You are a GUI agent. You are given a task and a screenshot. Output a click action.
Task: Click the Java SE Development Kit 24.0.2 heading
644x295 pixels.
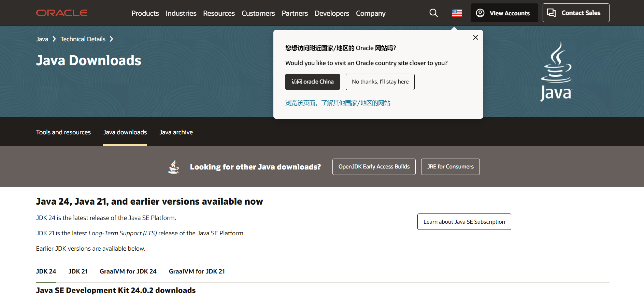tap(116, 290)
